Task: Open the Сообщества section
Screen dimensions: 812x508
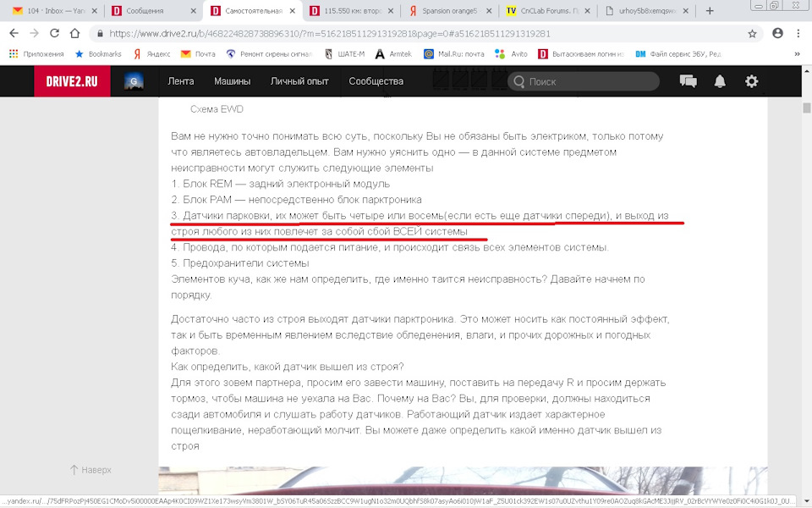Action: [x=376, y=81]
